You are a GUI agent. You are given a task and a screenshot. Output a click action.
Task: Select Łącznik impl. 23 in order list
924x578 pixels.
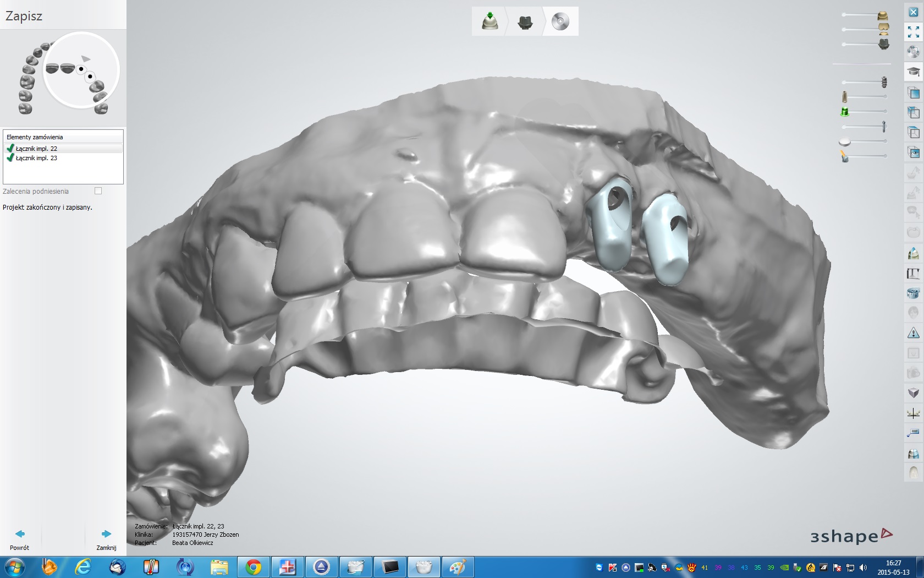tap(36, 158)
